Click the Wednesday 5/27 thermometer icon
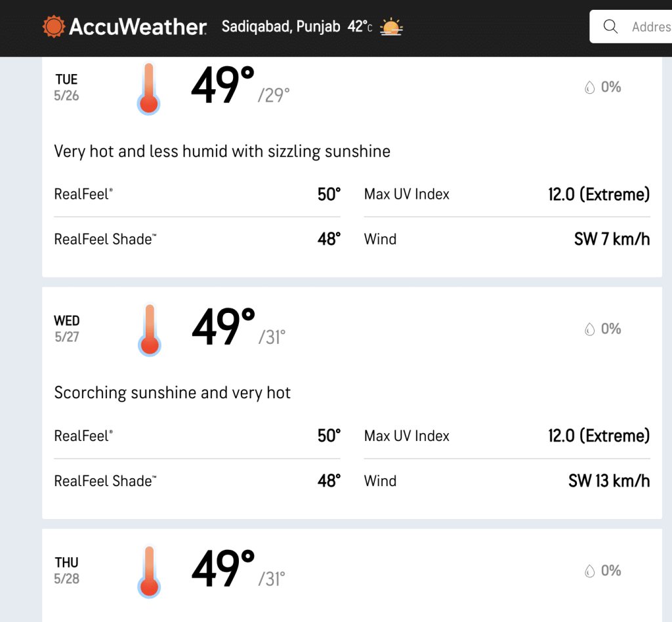 pyautogui.click(x=150, y=330)
